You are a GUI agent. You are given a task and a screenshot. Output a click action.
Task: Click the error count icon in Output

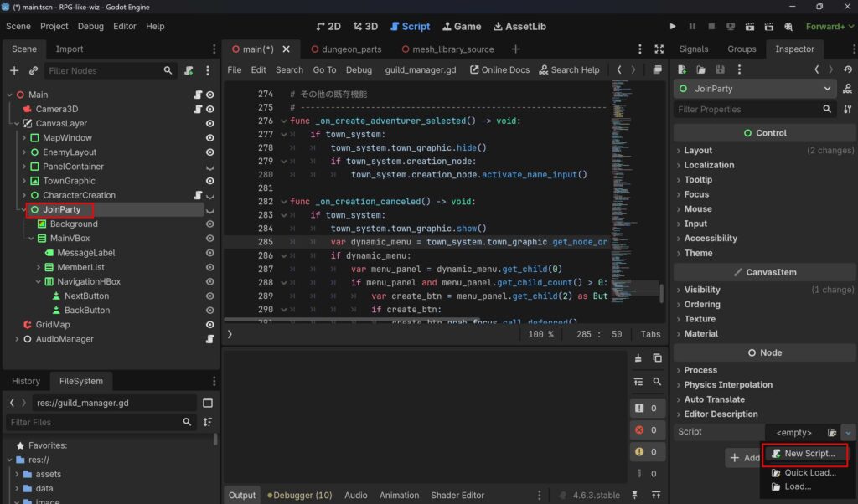click(639, 429)
